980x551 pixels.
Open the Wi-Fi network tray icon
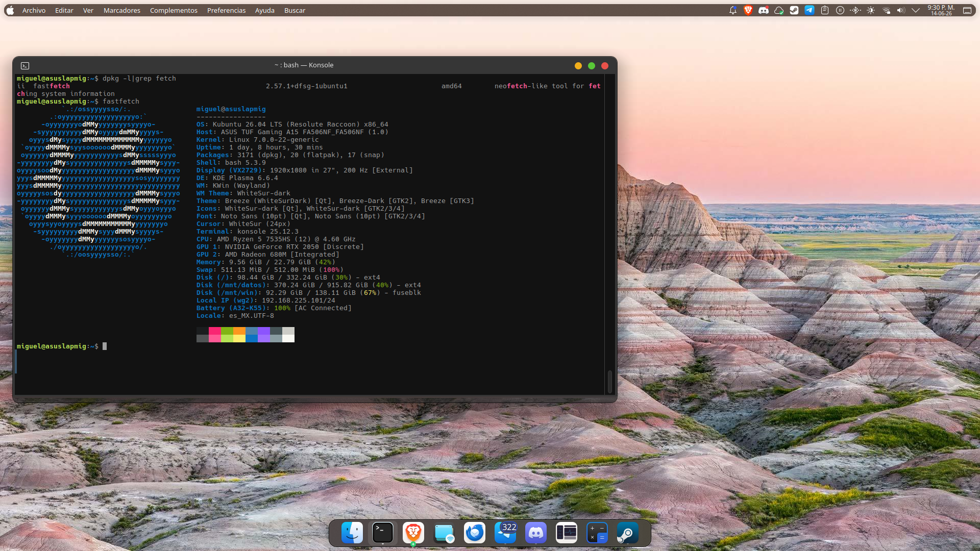pos(886,10)
